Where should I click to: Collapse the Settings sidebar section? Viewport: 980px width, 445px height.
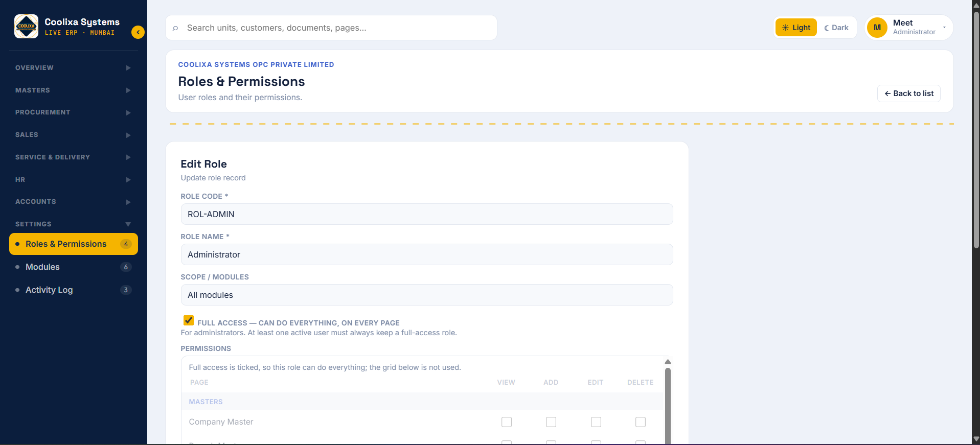click(73, 224)
